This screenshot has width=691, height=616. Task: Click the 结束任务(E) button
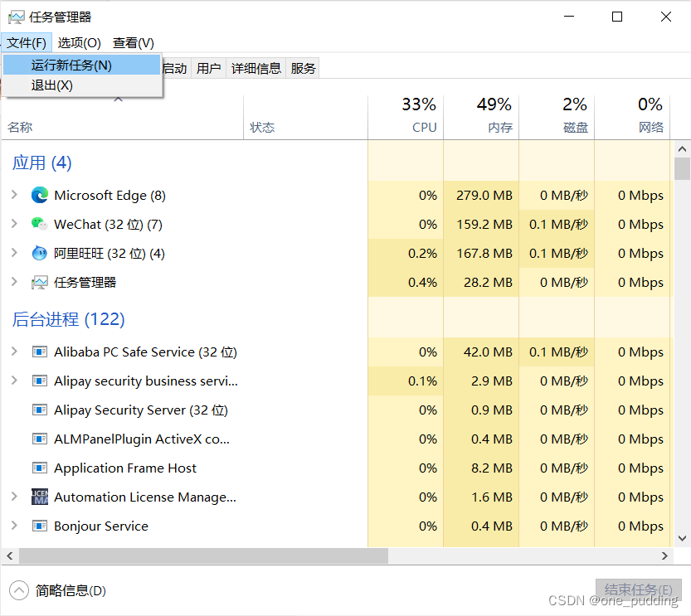tap(638, 590)
